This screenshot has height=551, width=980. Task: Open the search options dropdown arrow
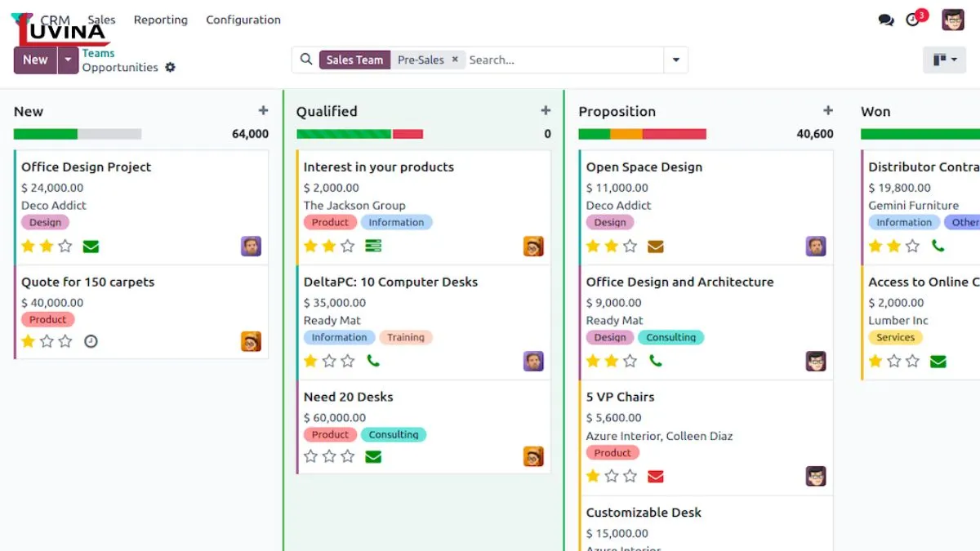tap(675, 60)
